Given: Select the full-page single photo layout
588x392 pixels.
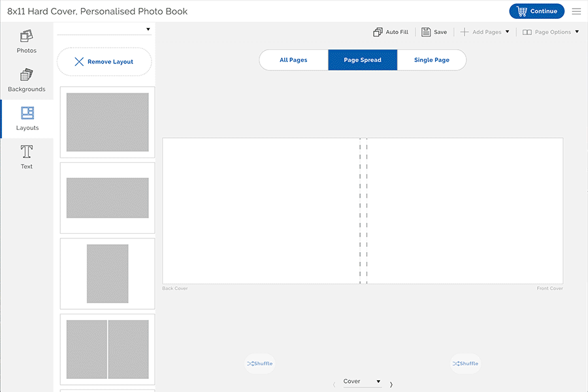Looking at the screenshot, I should point(108,122).
